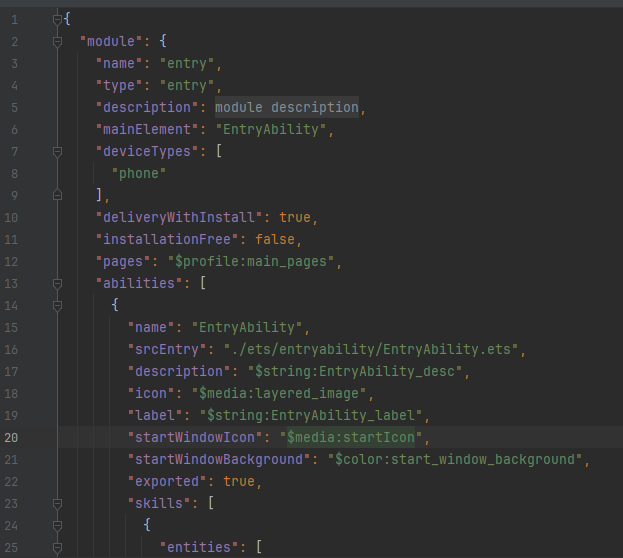The width and height of the screenshot is (623, 558).
Task: Collapse the root object fold marker on line 1
Action: click(x=57, y=19)
